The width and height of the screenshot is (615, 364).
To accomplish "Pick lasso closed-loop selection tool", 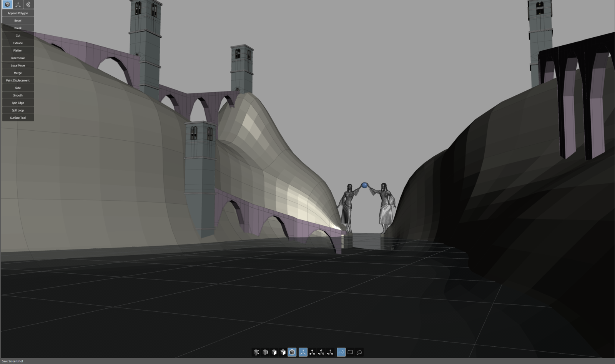I will pyautogui.click(x=359, y=352).
